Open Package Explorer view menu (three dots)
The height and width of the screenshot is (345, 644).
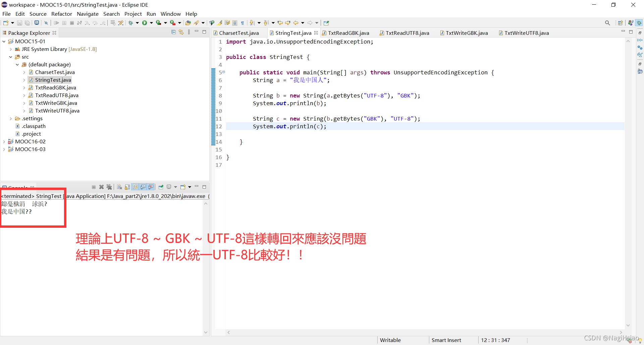pos(189,32)
